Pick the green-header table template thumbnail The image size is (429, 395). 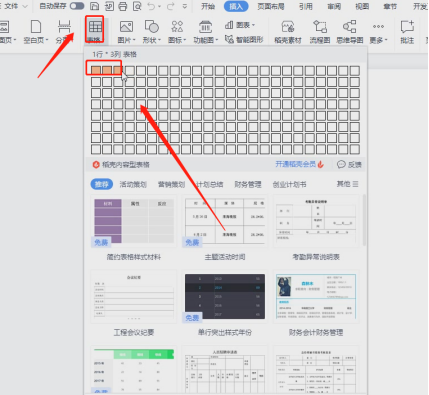[x=134, y=370]
